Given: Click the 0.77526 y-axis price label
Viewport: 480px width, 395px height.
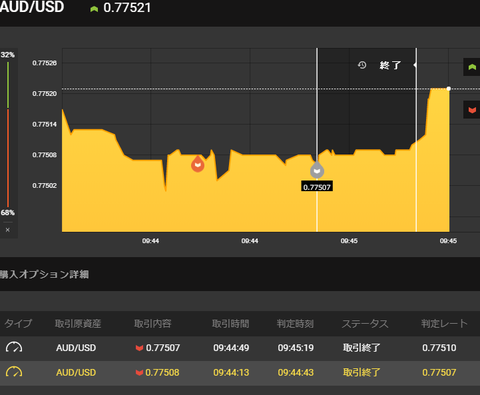Looking at the screenshot, I should click(44, 63).
